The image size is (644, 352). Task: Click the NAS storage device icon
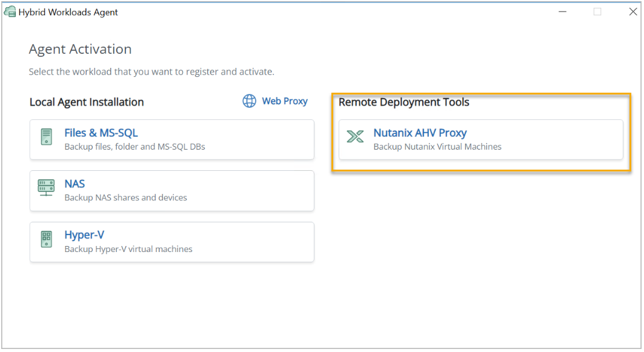pos(47,188)
